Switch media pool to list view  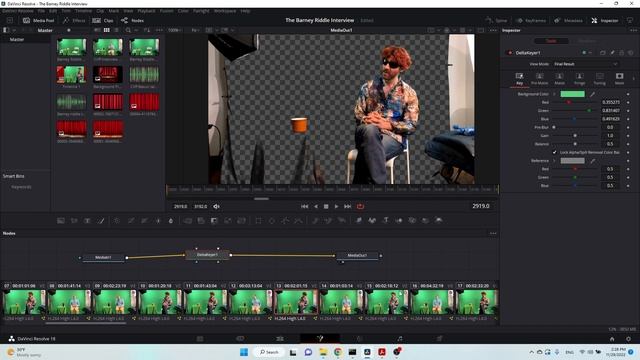click(116, 30)
